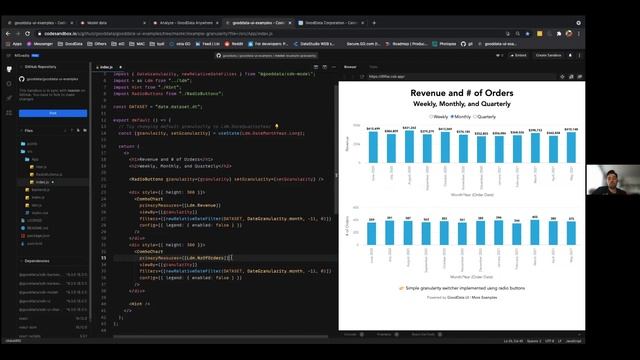Click the code editor horizontal scrollbar

[220, 337]
